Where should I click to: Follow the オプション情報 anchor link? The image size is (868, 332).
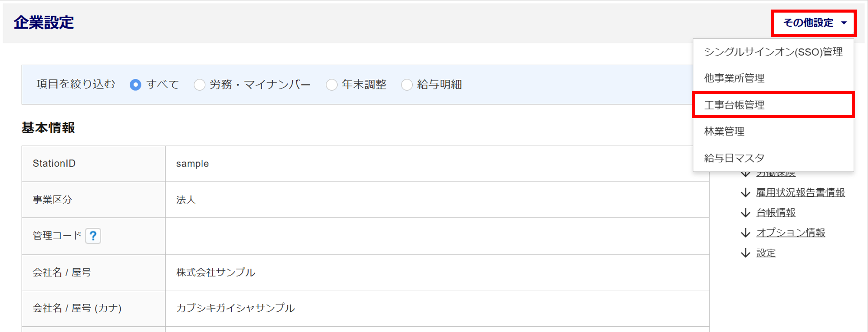pyautogui.click(x=790, y=233)
